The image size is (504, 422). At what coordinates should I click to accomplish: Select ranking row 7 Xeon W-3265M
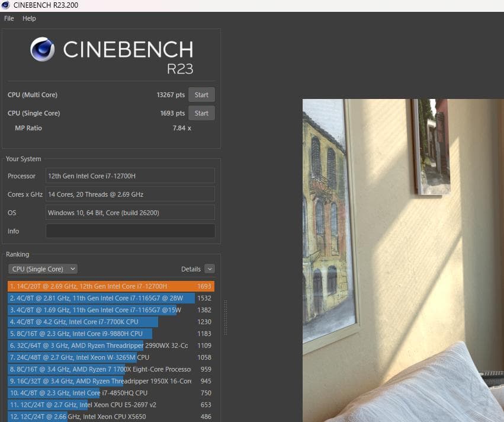click(111, 357)
